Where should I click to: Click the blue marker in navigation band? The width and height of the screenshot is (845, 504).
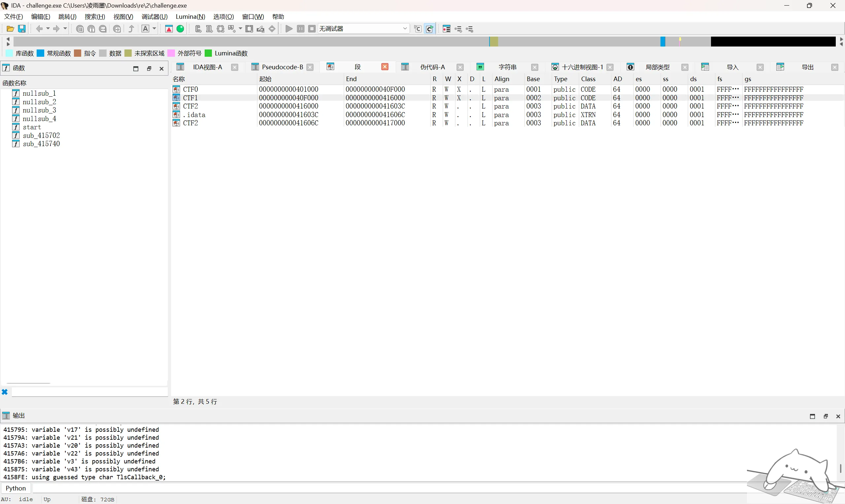click(x=663, y=42)
